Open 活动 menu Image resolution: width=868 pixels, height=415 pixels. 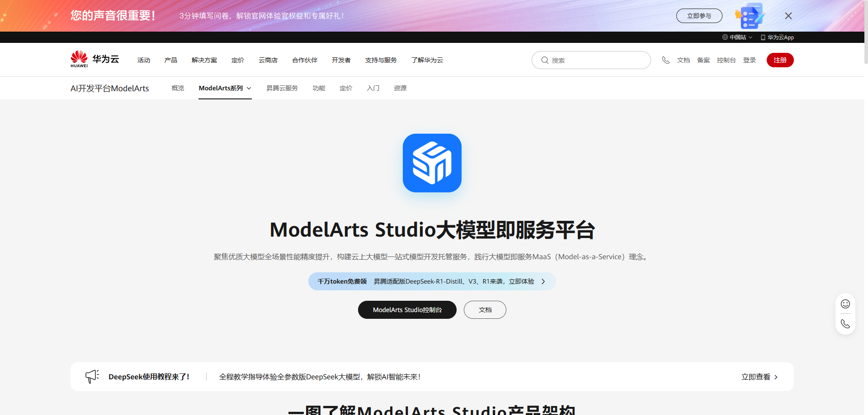pyautogui.click(x=144, y=60)
